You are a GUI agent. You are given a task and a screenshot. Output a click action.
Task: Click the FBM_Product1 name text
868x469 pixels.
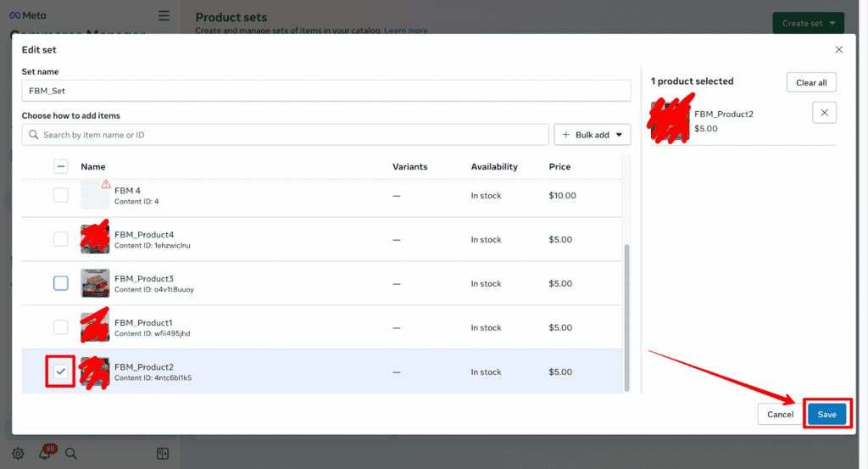coord(143,322)
